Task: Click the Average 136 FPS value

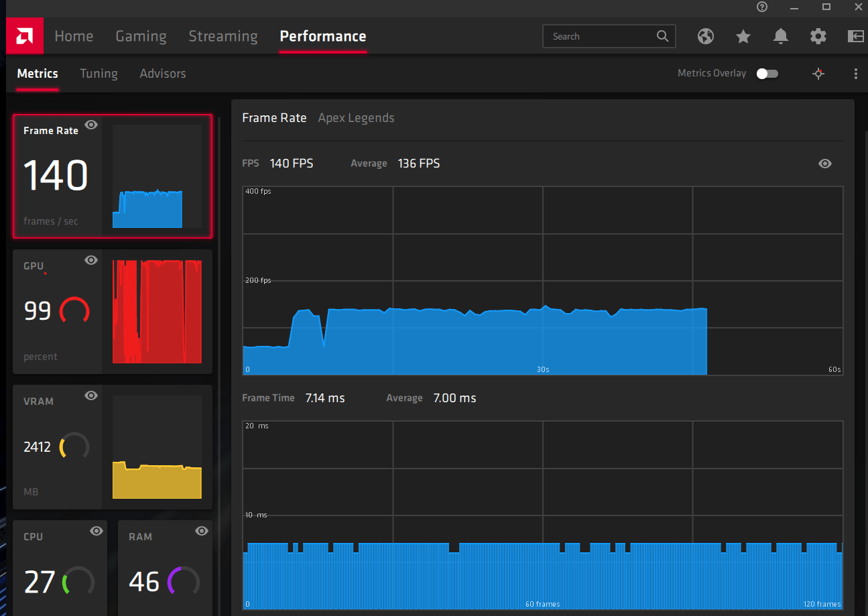Action: pos(419,164)
